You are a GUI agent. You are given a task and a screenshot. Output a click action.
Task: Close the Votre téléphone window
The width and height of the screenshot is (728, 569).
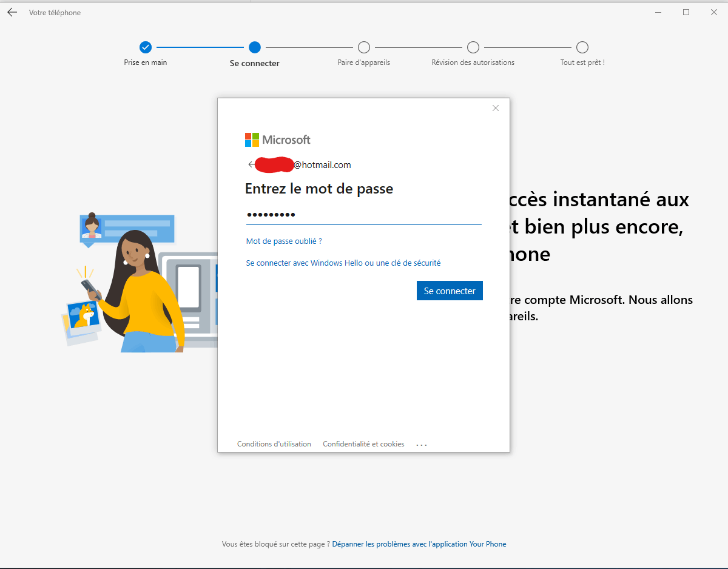click(714, 12)
